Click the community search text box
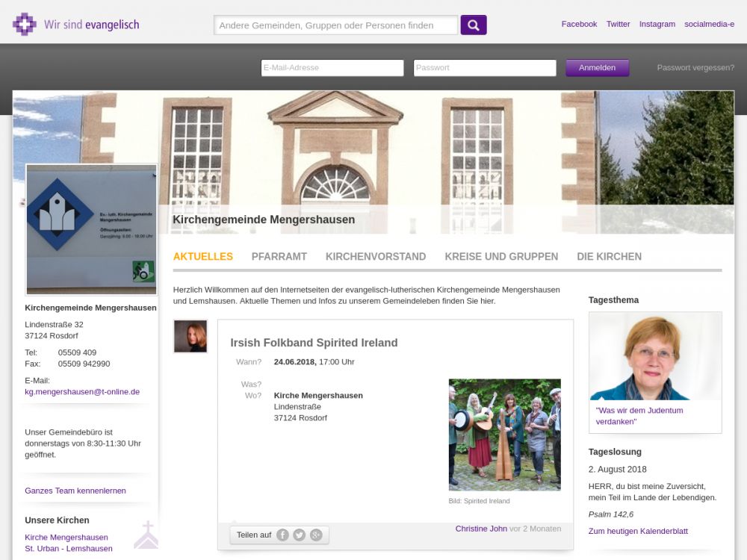 pos(336,25)
